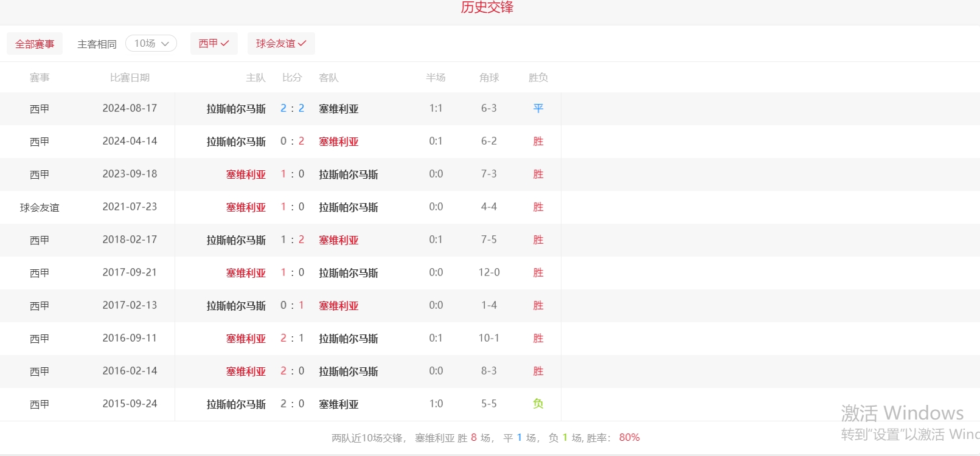The height and width of the screenshot is (456, 980).
Task: Open 拉斯帕尔马斯 in the 2024-08-17 match row
Action: tap(236, 109)
